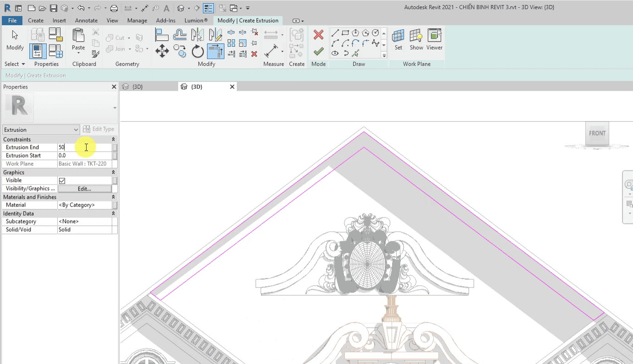
Task: Click the Subcategory None field
Action: [x=85, y=222]
